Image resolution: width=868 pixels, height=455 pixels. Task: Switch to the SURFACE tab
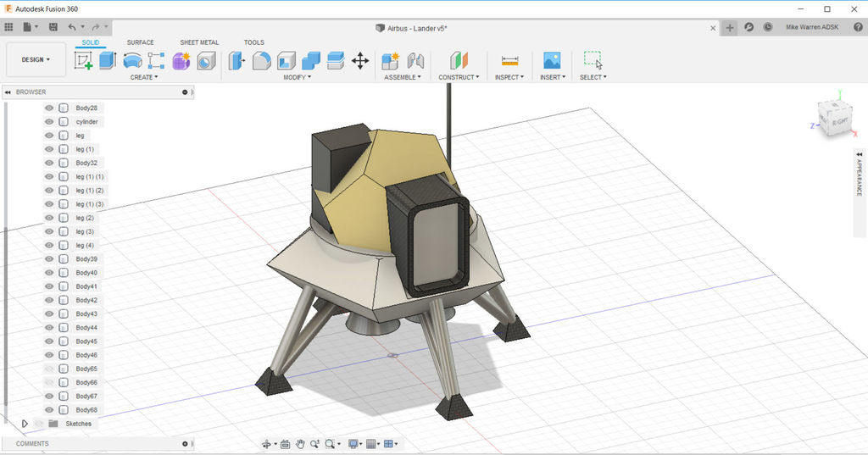140,42
